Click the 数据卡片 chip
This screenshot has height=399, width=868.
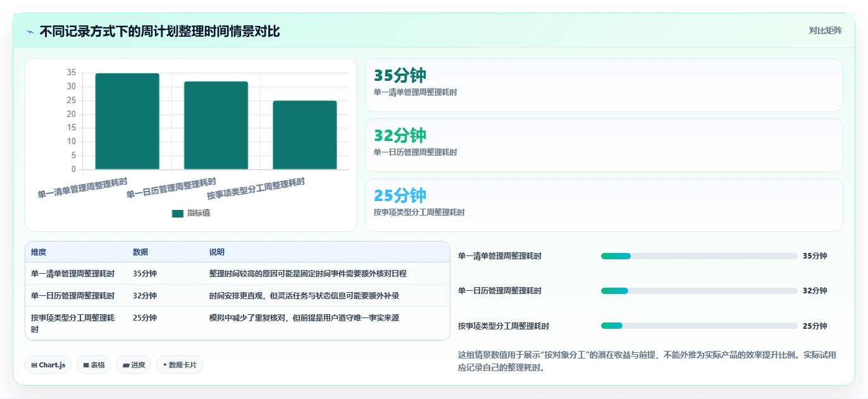point(180,365)
